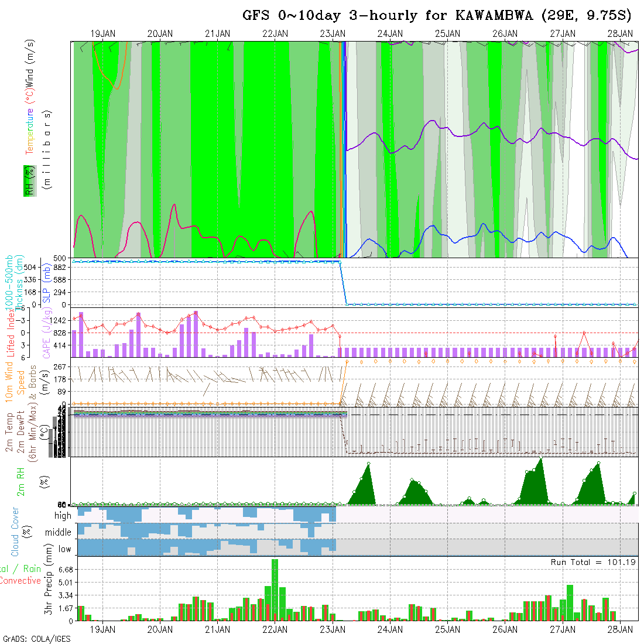Viewport: 644px width, 644px height.
Task: Click the "Run Total = 101.19" text
Action: coord(593,562)
